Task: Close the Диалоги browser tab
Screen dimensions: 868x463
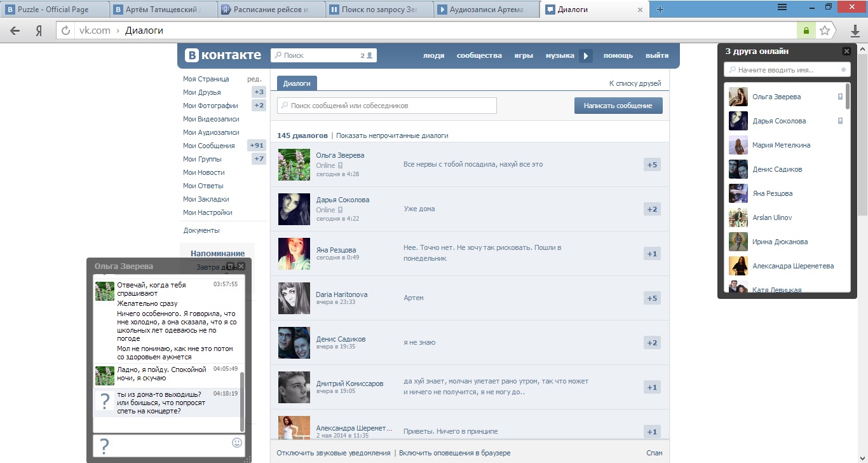Action: coord(641,10)
